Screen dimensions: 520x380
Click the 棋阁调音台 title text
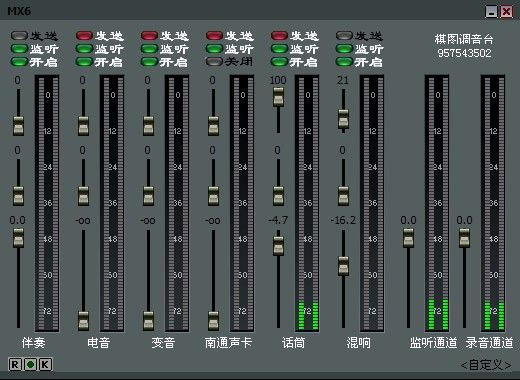(464, 39)
